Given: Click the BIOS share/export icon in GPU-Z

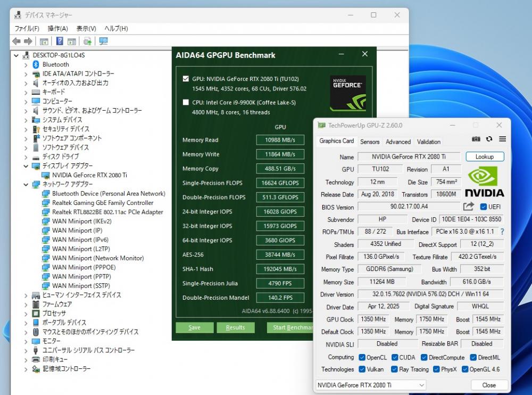Looking at the screenshot, I should point(469,206).
